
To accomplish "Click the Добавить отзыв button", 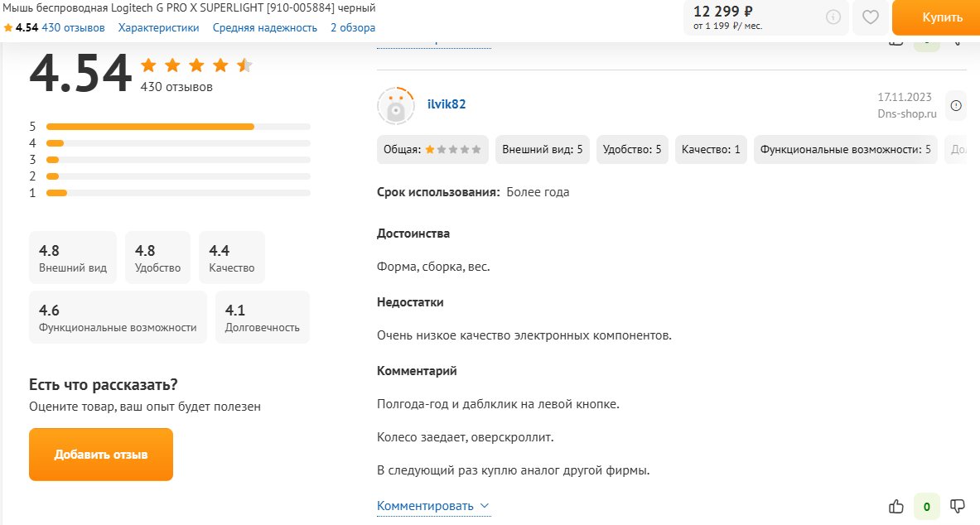I will coord(100,455).
